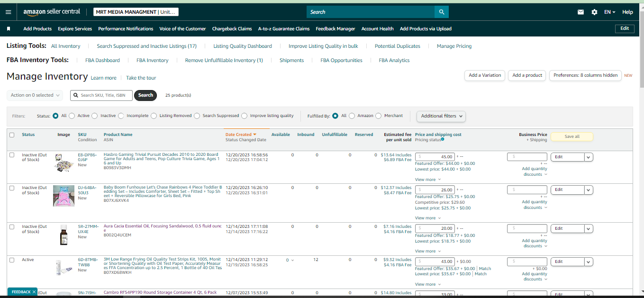Image resolution: width=644 pixels, height=298 pixels.
Task: Open the Take the tour link
Action: coord(141,78)
